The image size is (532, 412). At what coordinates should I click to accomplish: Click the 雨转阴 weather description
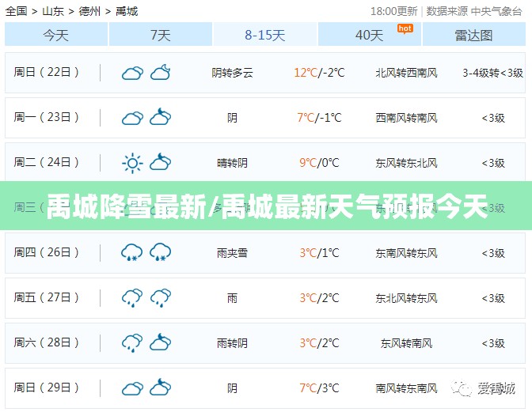[233, 343]
